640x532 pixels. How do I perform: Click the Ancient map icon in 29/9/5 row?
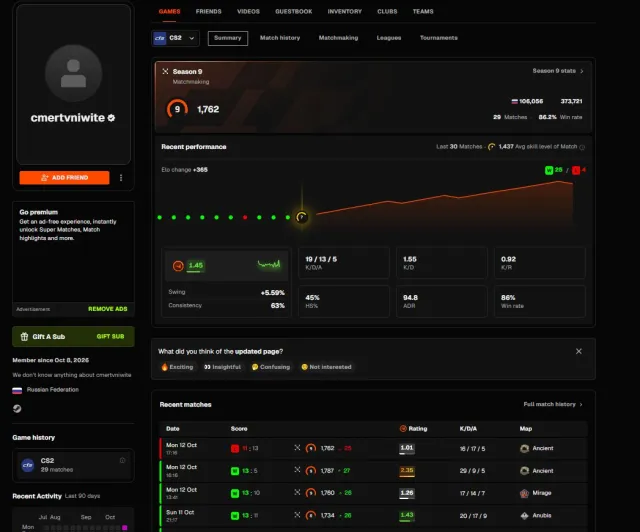click(x=524, y=471)
